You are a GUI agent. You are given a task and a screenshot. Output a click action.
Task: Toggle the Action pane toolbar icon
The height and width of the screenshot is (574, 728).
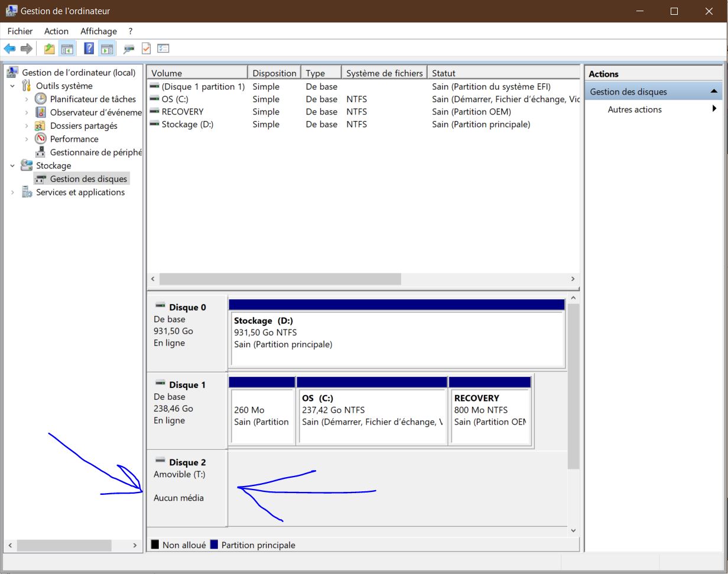tap(106, 48)
